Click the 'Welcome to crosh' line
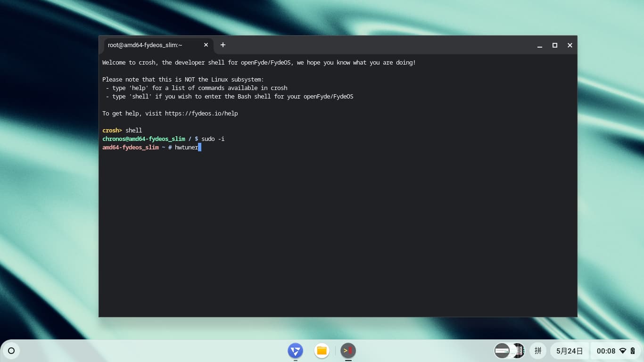This screenshot has width=644, height=362. coord(259,63)
